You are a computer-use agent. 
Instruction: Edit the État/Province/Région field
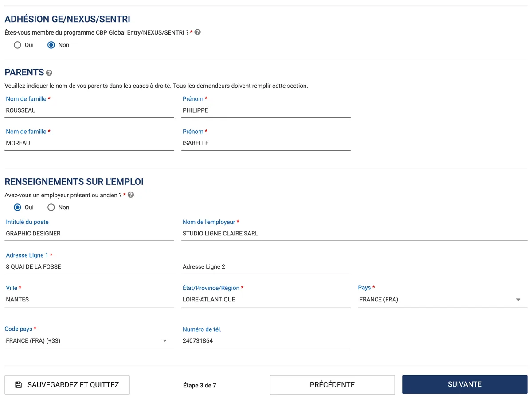click(x=266, y=300)
